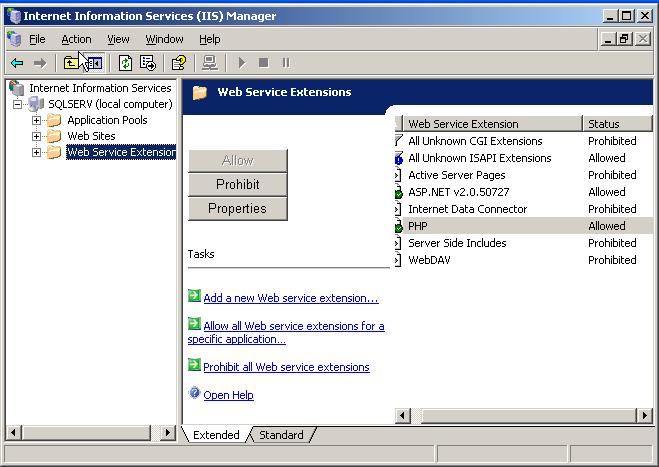Click the Forward arrow toolbar icon
This screenshot has height=467, width=659.
pos(40,63)
